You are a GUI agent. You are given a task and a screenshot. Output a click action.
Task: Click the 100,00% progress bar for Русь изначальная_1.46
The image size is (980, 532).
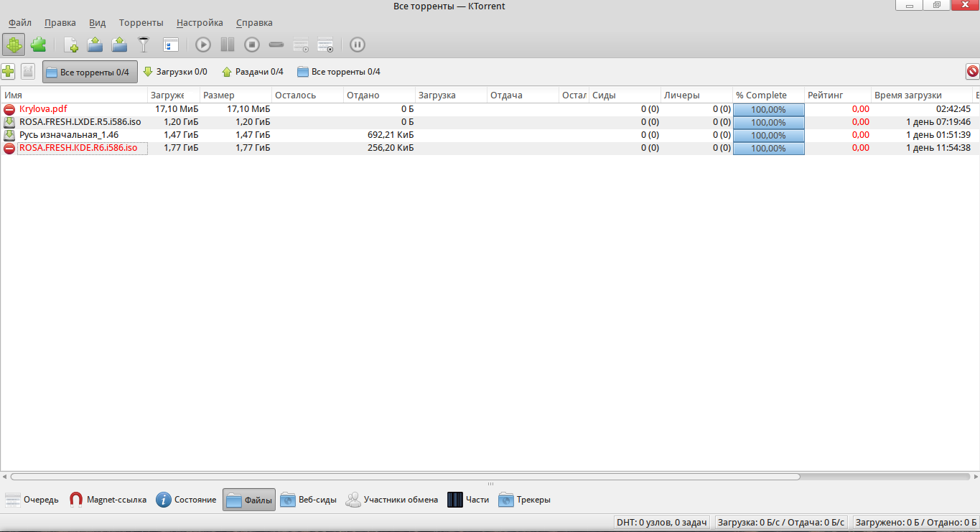769,136
